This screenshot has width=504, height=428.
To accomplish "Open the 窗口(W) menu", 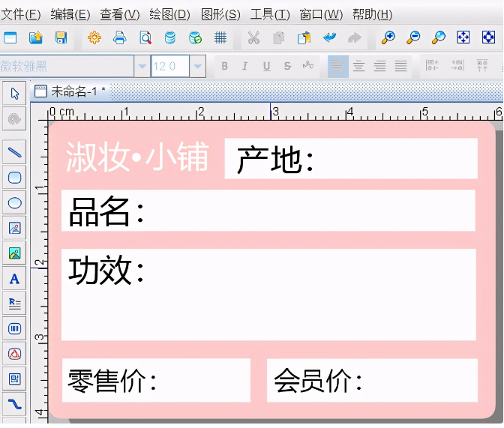I will [321, 14].
